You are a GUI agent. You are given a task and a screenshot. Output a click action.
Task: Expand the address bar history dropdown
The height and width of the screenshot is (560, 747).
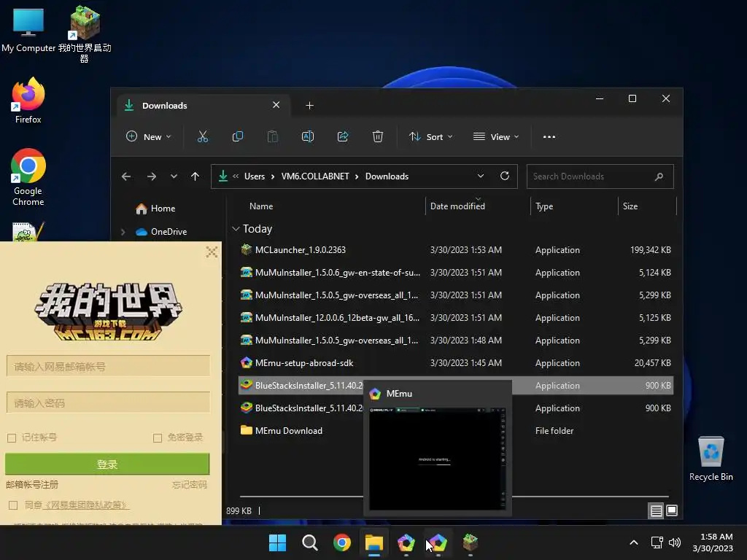pos(481,176)
